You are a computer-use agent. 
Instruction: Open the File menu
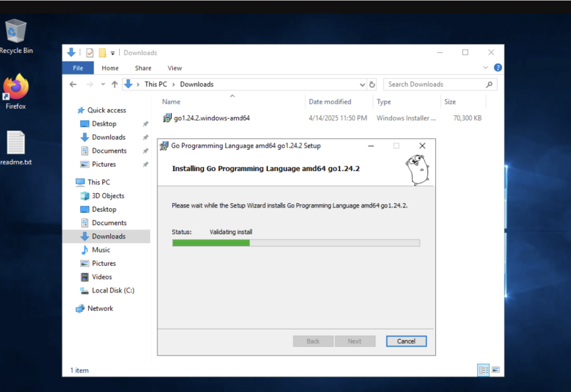[78, 68]
